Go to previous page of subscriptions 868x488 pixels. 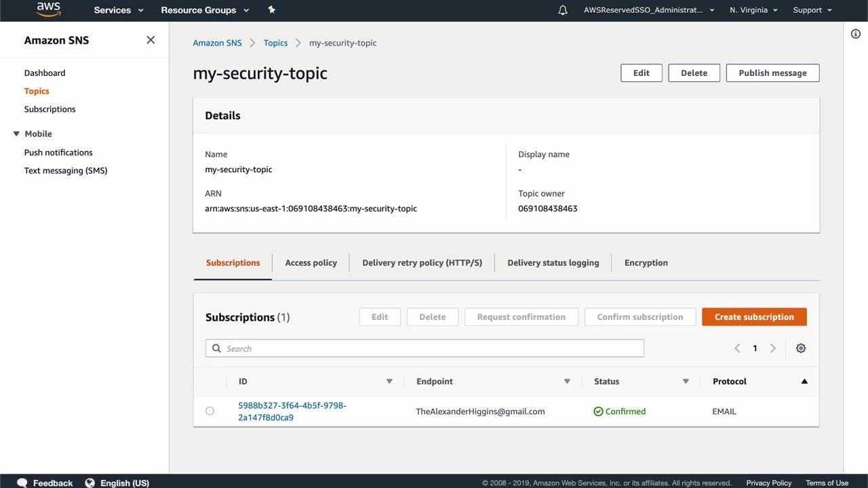point(737,348)
